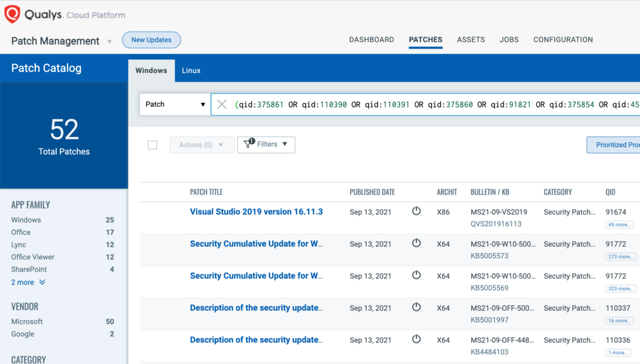This screenshot has width=640, height=364.
Task: Open the Filters dropdown
Action: point(266,145)
